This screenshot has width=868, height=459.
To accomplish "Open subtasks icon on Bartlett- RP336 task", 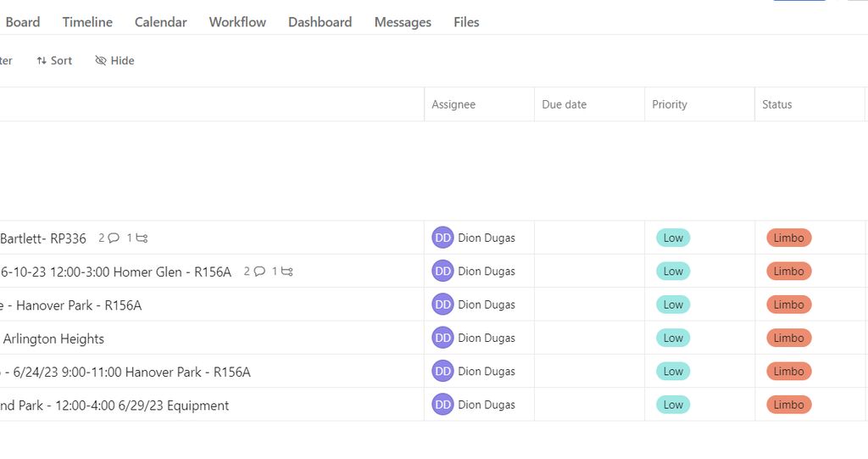I will pyautogui.click(x=142, y=238).
